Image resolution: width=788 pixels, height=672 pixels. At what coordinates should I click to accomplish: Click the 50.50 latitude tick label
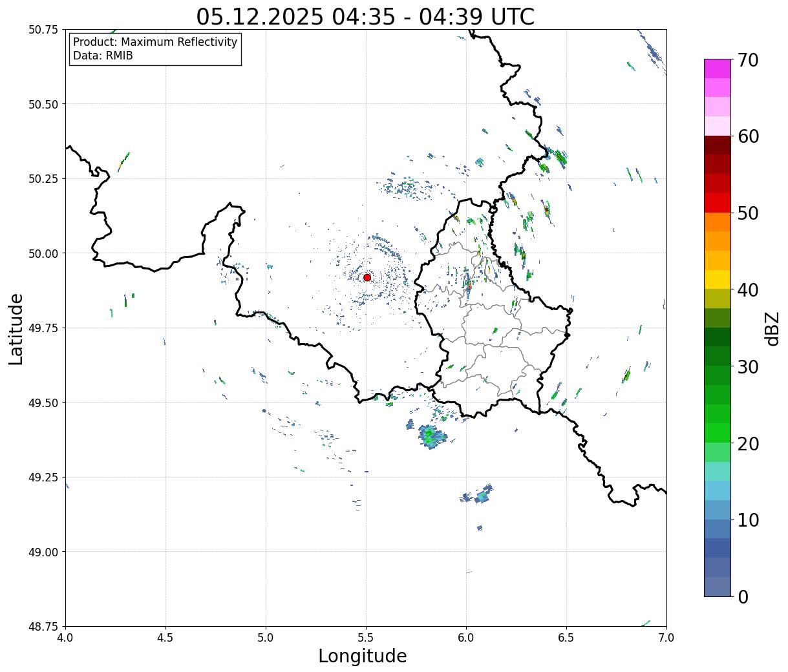[43, 104]
